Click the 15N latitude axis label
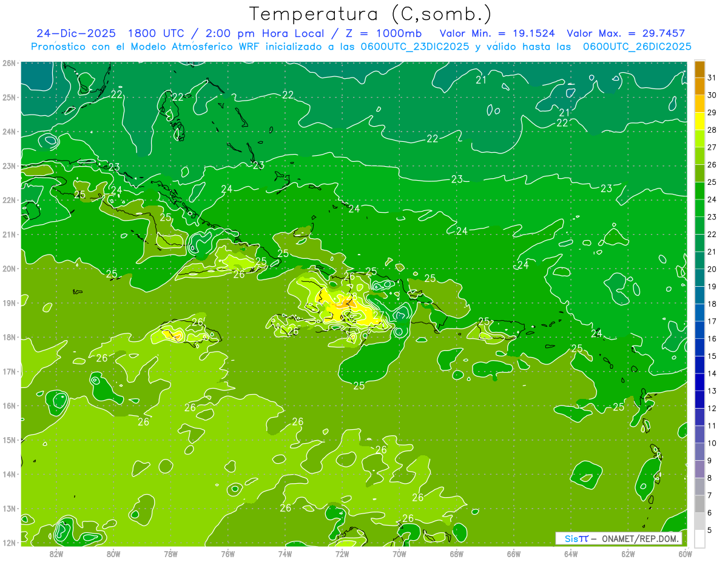 pos(8,440)
